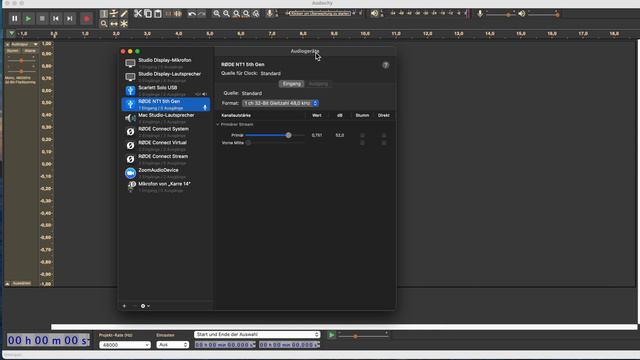Click Fit Project to Width icon

tap(246, 14)
